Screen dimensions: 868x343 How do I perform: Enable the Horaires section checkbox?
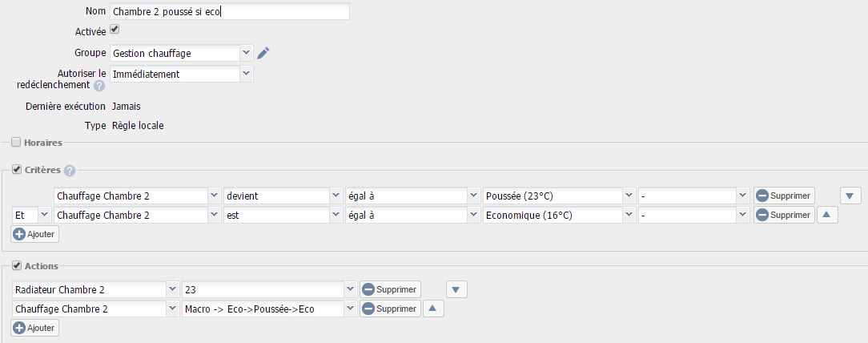pyautogui.click(x=16, y=143)
